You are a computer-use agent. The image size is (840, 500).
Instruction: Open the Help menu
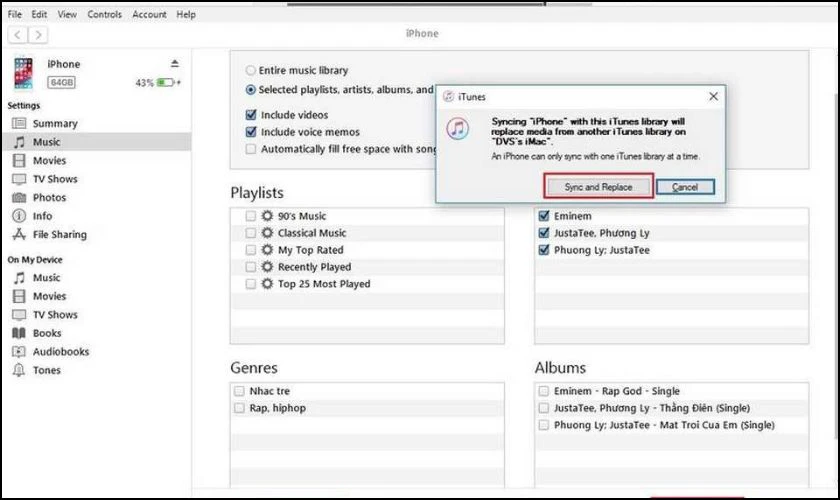pos(186,14)
